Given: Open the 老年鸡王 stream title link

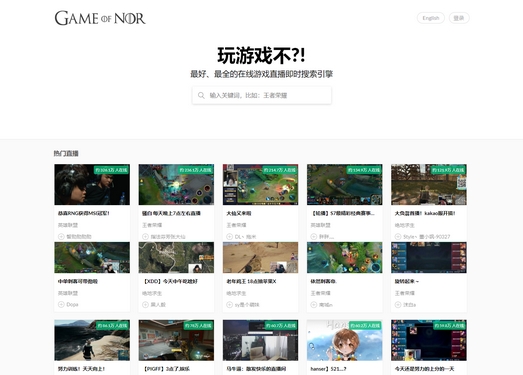Looking at the screenshot, I should [251, 282].
